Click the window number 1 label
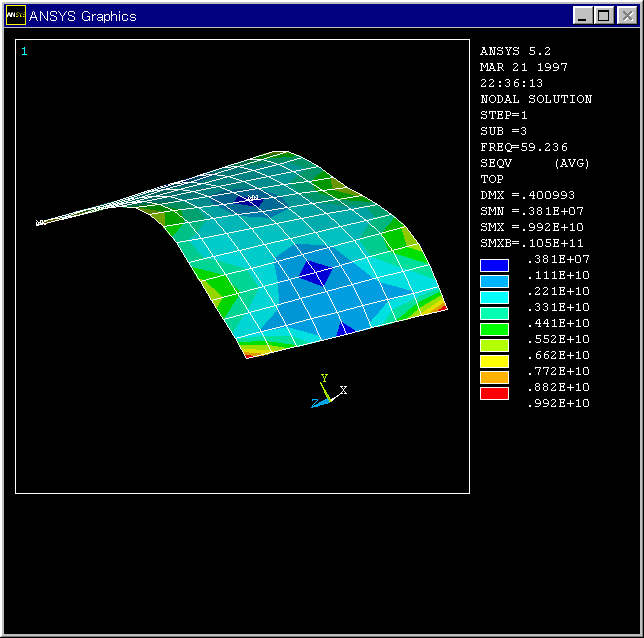This screenshot has width=644, height=638. pyautogui.click(x=24, y=51)
